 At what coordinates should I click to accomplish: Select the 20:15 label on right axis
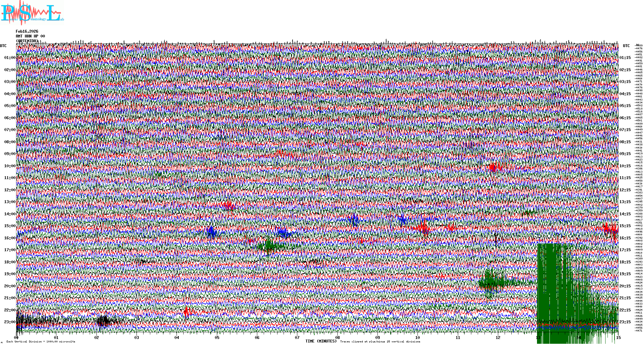point(625,286)
